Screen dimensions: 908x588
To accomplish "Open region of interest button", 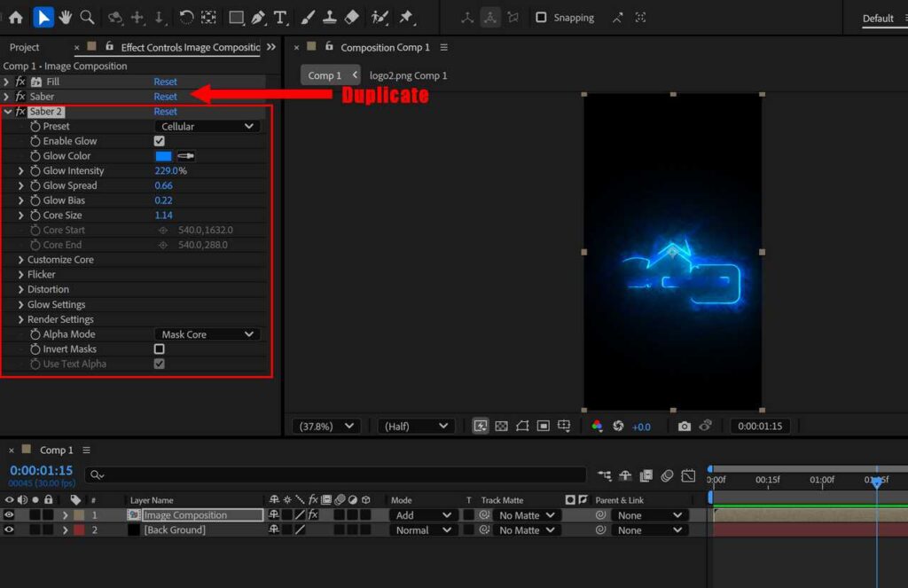I will click(x=544, y=427).
